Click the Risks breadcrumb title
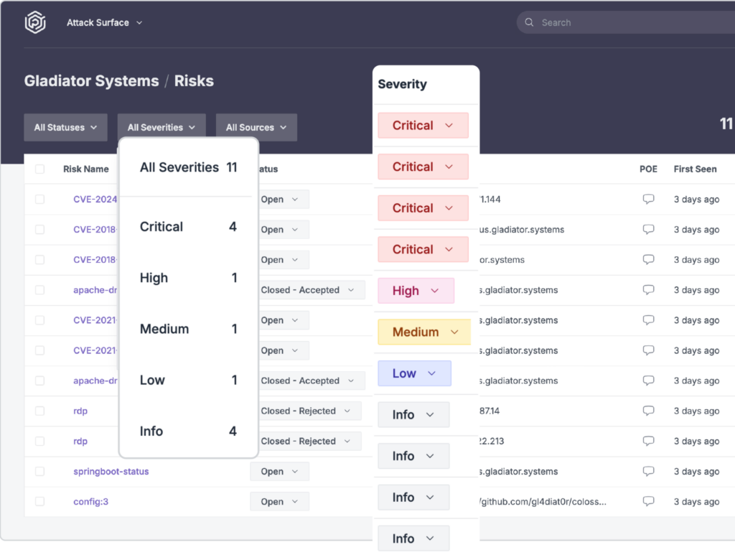Viewport: 735px width, 560px height. (x=194, y=80)
